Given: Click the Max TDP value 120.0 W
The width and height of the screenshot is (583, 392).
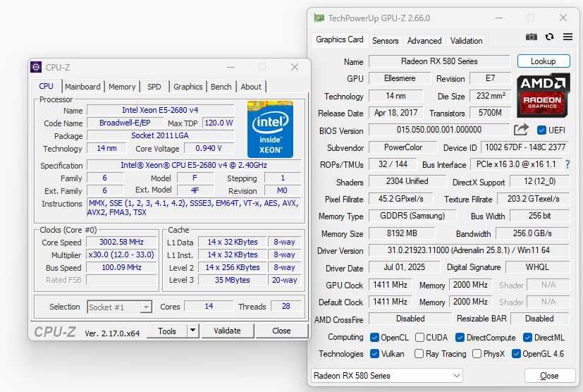Looking at the screenshot, I should coord(219,123).
